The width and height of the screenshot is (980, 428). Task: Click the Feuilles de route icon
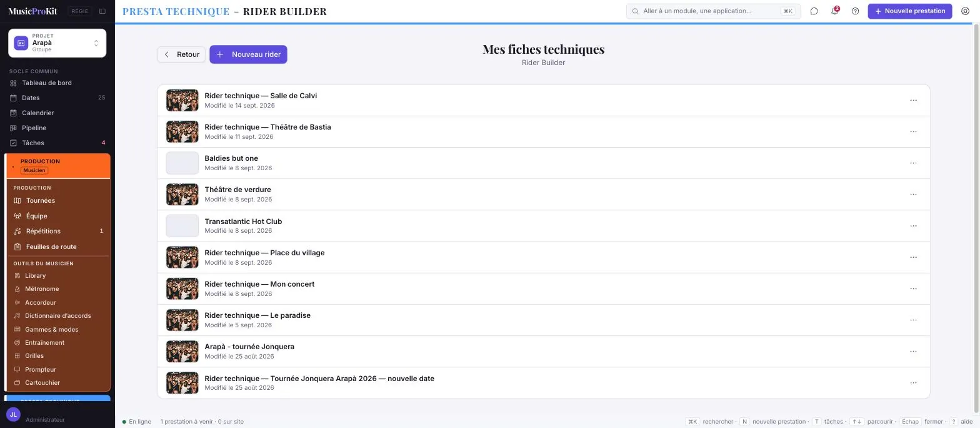point(17,247)
